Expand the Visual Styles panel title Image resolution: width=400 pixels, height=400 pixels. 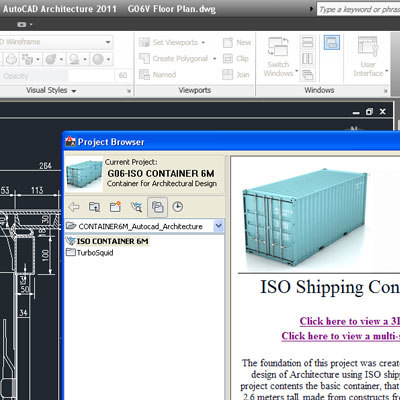51,90
